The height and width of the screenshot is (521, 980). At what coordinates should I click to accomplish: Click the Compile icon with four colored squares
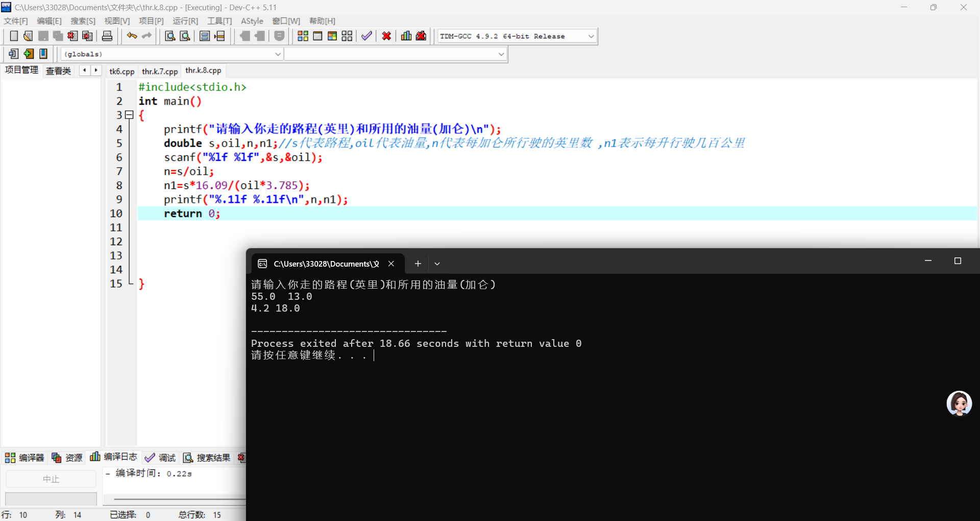coord(303,36)
